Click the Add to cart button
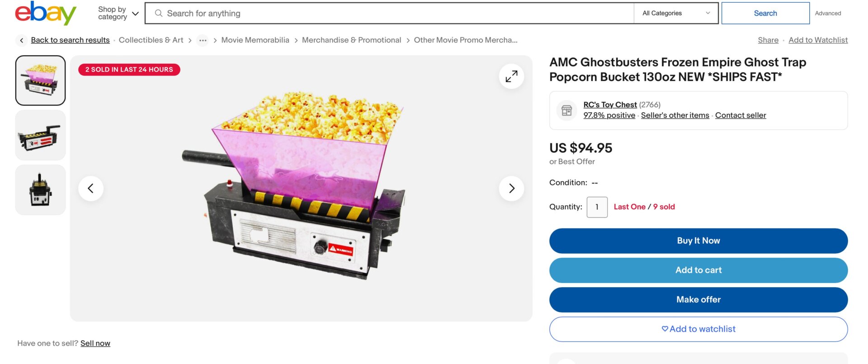Viewport: 868px width, 364px height. coord(698,270)
